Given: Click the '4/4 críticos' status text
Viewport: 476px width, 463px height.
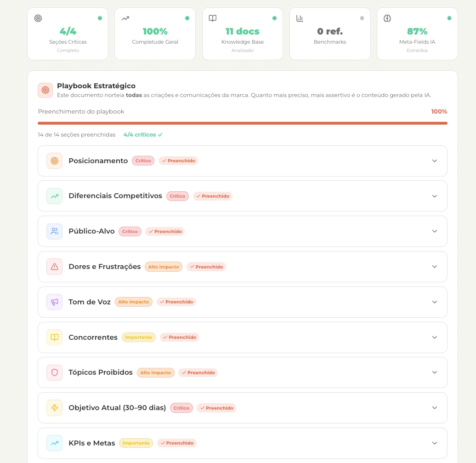Looking at the screenshot, I should point(143,135).
